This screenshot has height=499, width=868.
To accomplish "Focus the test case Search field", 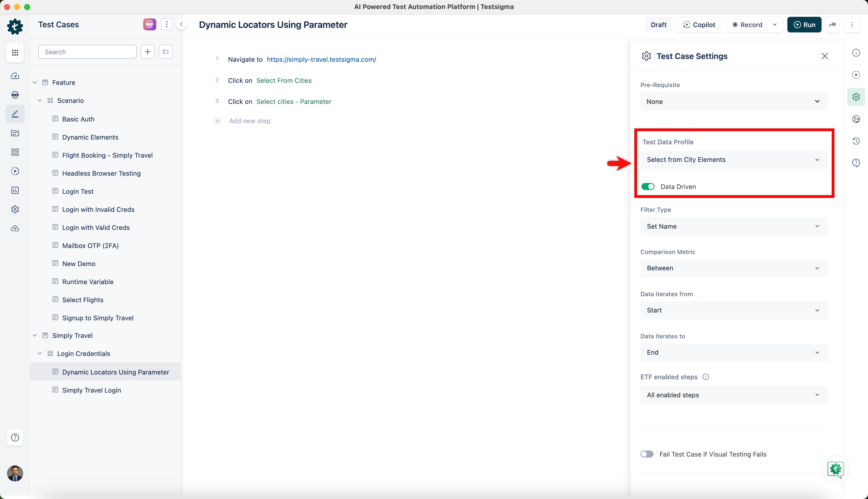I will (87, 52).
